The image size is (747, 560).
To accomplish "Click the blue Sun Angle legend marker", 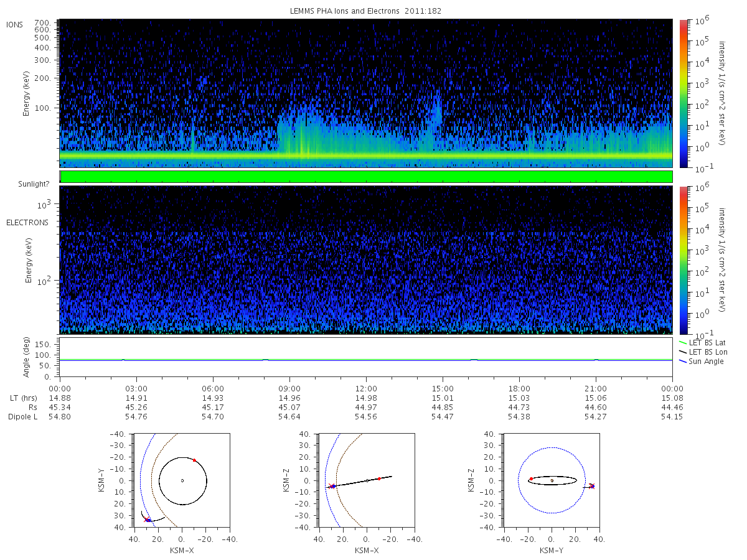I will click(x=682, y=362).
